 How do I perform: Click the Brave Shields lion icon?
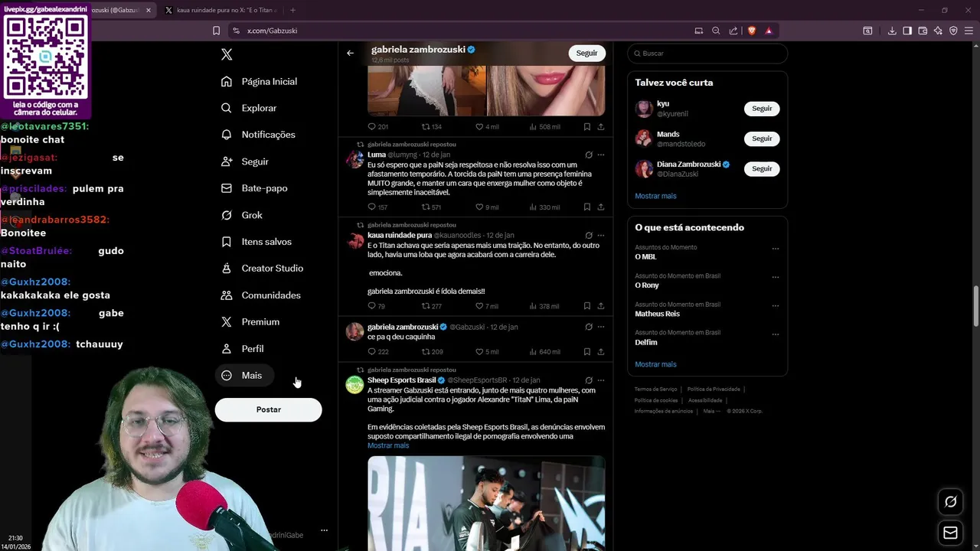pos(752,31)
